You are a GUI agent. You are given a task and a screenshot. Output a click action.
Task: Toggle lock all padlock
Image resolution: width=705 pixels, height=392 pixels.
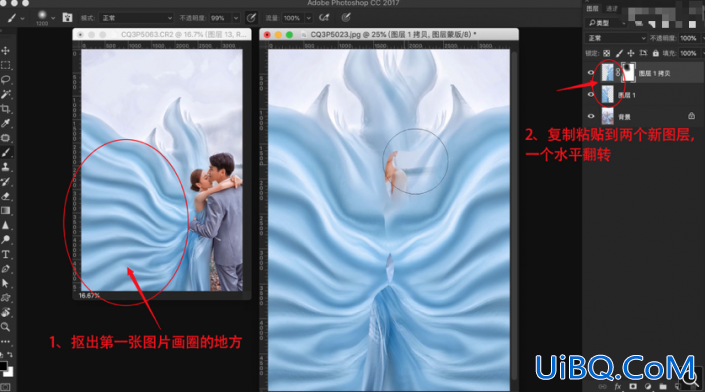pos(656,53)
